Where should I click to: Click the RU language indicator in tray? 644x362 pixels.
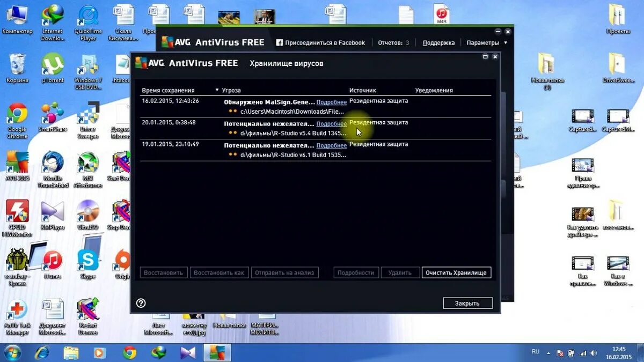535,352
